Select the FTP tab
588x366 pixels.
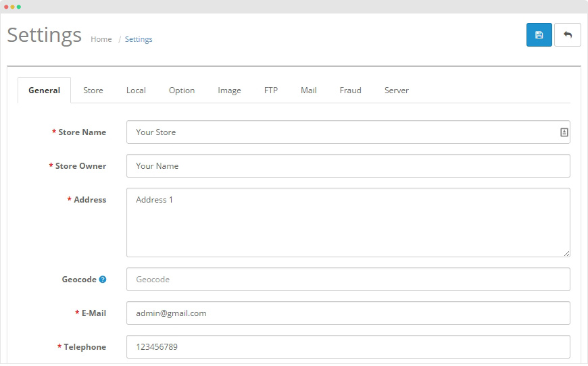(x=271, y=90)
